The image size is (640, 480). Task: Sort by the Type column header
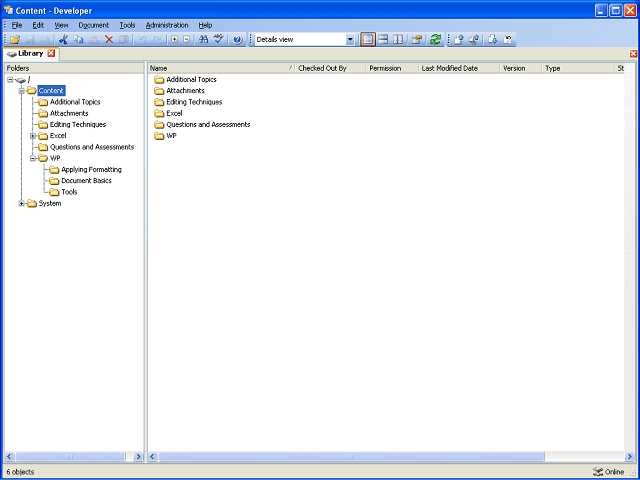tap(578, 68)
